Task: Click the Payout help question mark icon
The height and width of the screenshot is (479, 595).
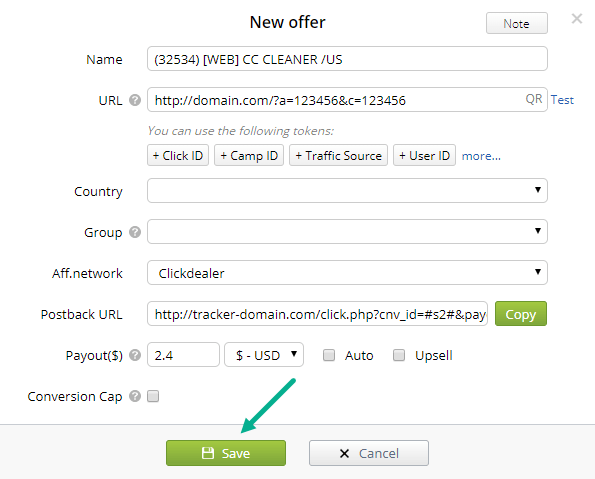Action: pyautogui.click(x=135, y=355)
